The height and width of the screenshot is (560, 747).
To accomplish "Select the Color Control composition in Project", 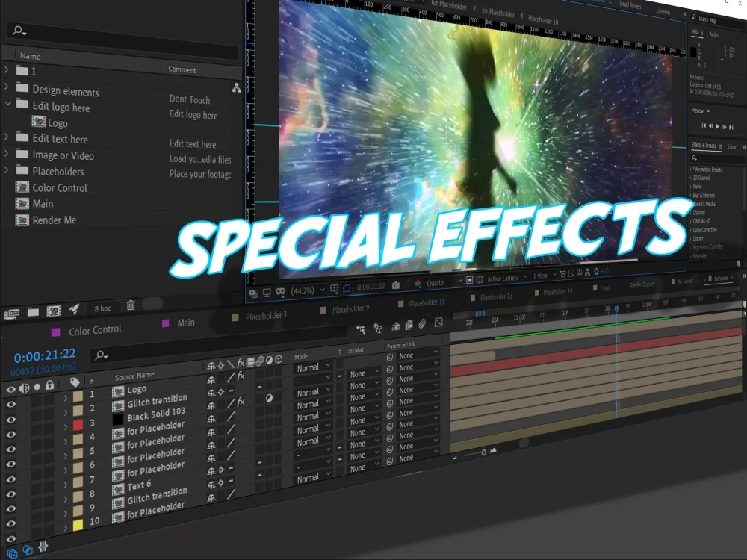I will [x=60, y=187].
